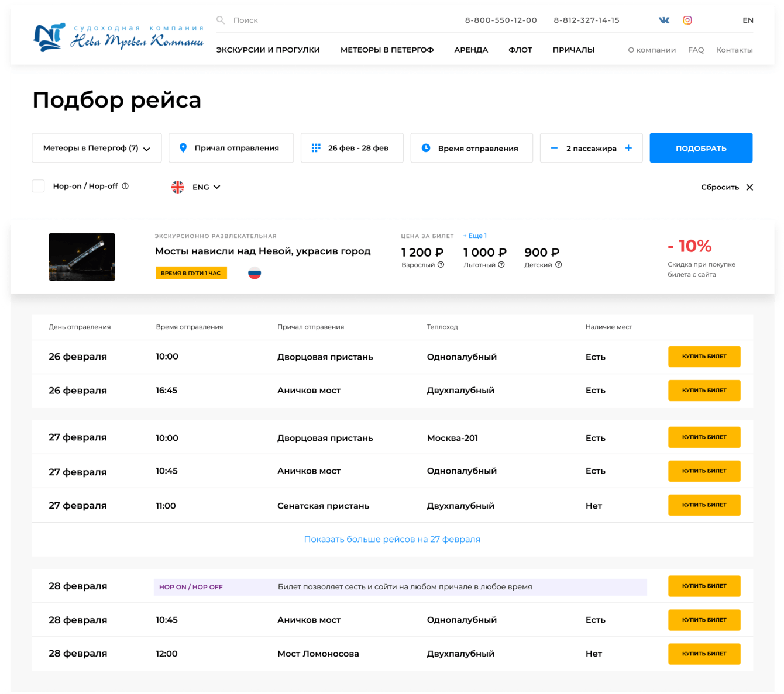Click the info icon next to Взрослый

click(441, 265)
